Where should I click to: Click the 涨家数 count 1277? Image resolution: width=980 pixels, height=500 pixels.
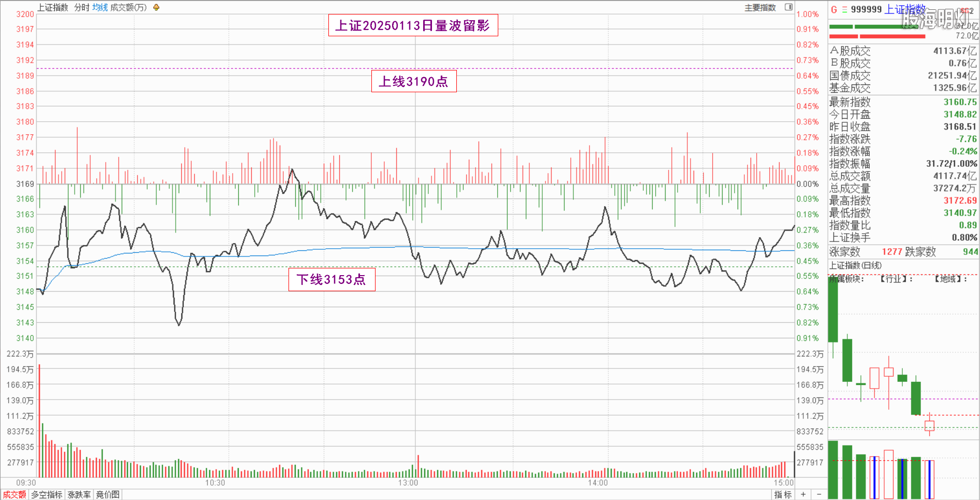(892, 252)
